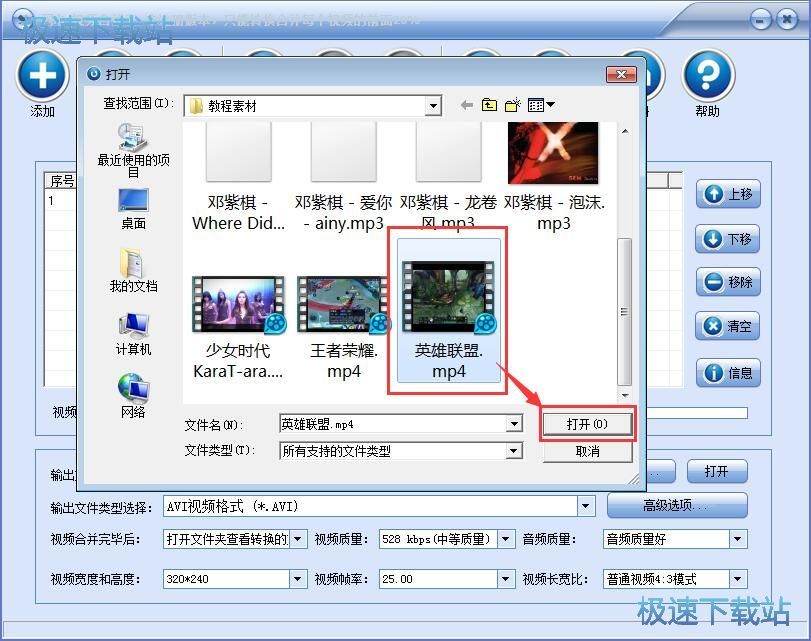Click the Add (添加) plus icon
This screenshot has width=811, height=641.
[41, 76]
